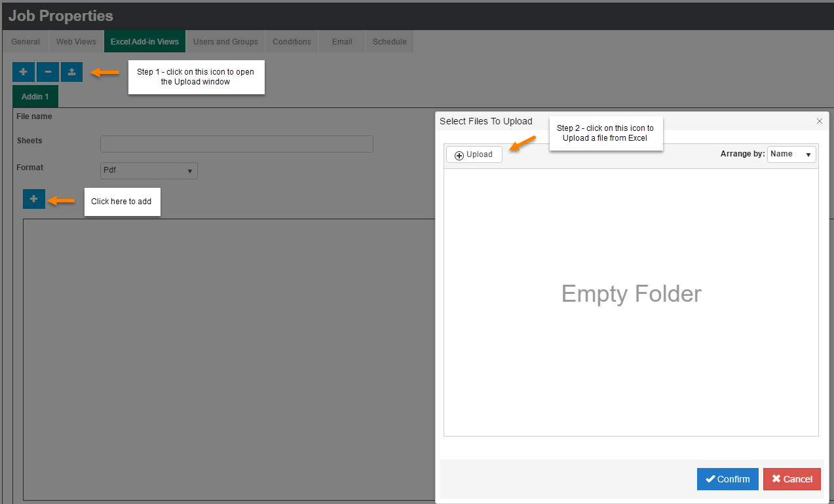834x504 pixels.
Task: Confirm the file selection
Action: point(728,479)
